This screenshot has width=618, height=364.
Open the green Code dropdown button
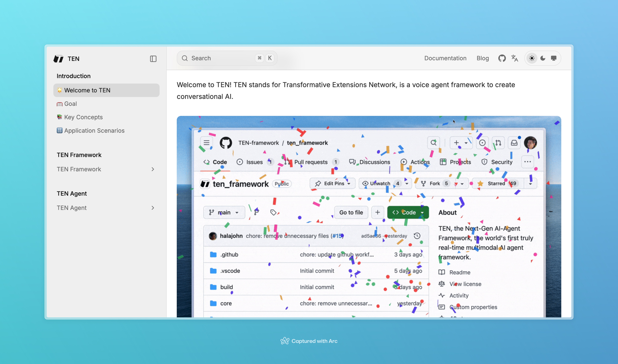[x=408, y=212]
